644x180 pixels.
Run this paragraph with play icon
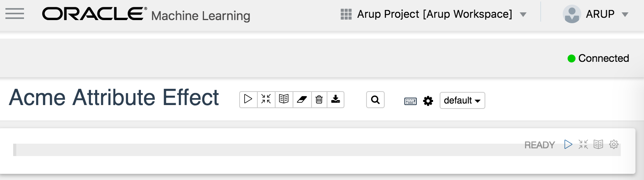pos(568,144)
